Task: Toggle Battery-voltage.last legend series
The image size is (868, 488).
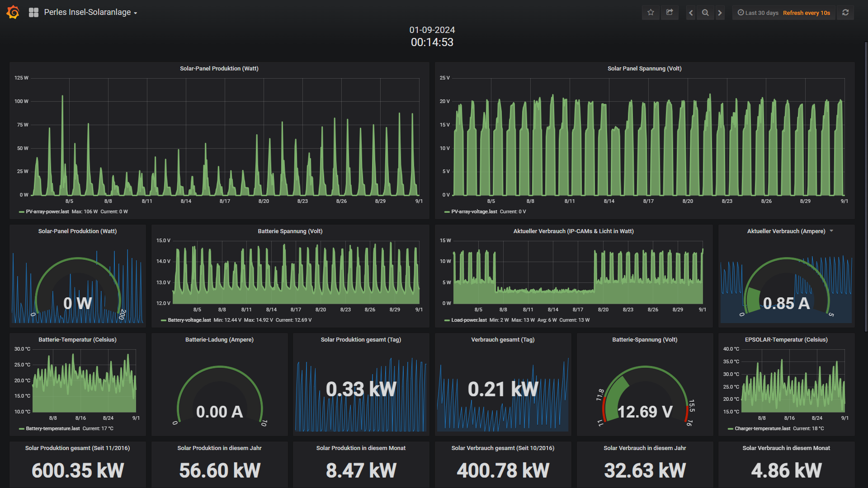Action: [x=189, y=320]
